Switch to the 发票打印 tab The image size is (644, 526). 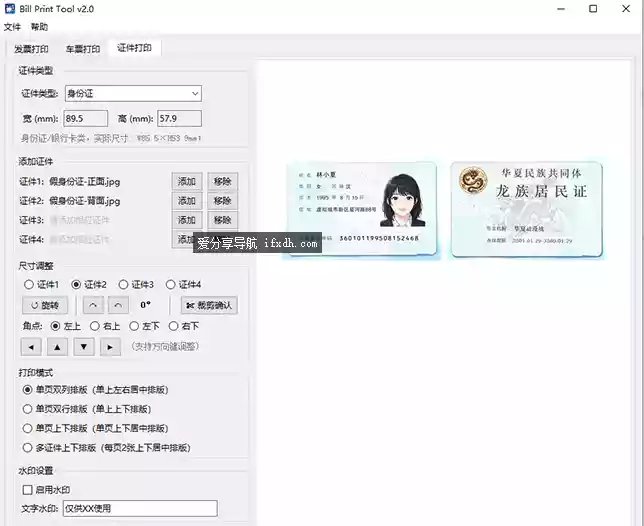31,49
